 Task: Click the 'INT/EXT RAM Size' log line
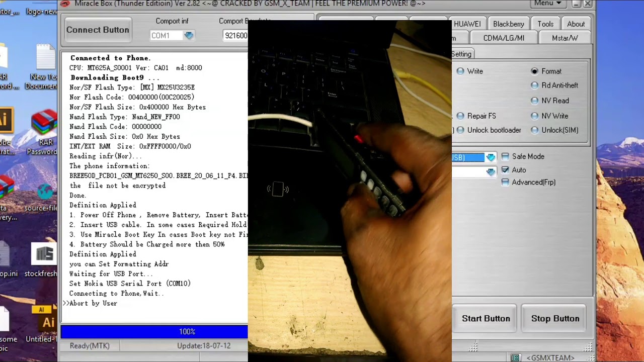130,146
